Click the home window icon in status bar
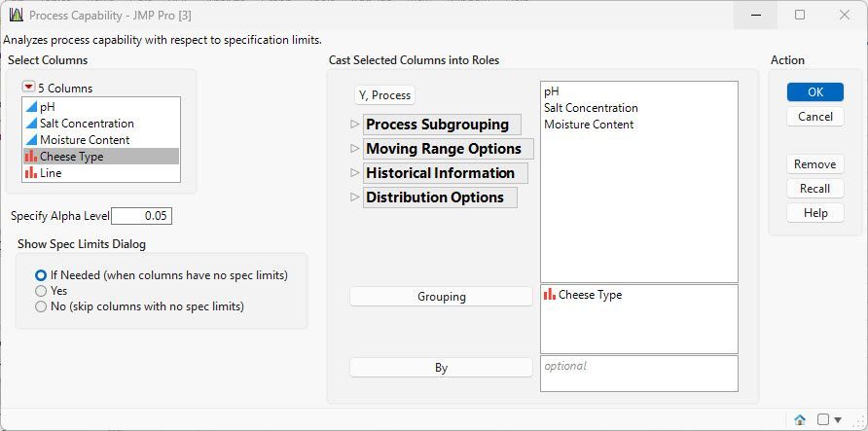This screenshot has width=868, height=431. [800, 420]
